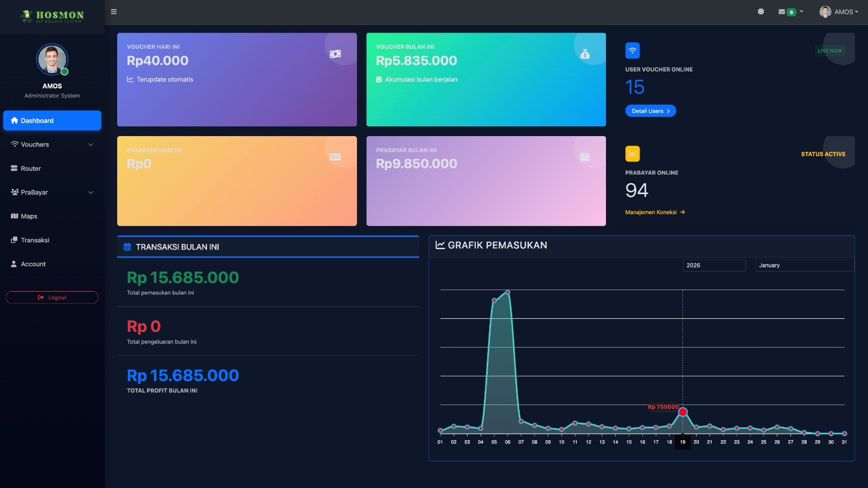Open the January month selector
Viewport: 868px width, 488px height.
805,265
